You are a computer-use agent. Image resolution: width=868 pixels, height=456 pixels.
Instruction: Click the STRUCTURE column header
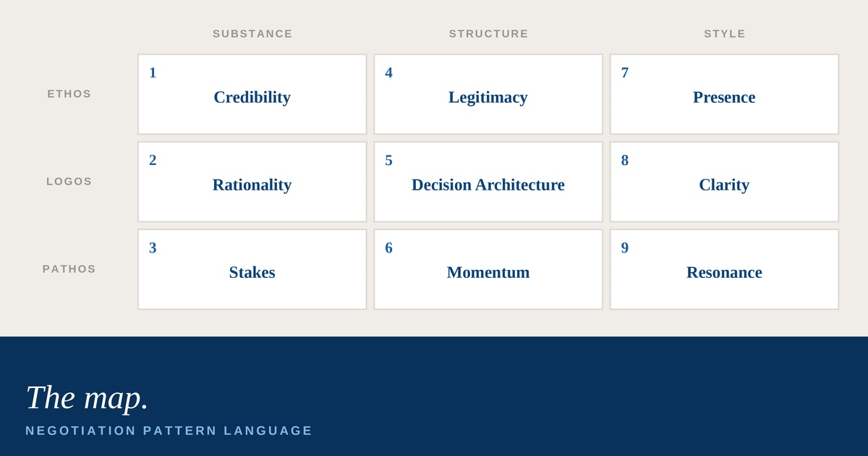pos(488,34)
